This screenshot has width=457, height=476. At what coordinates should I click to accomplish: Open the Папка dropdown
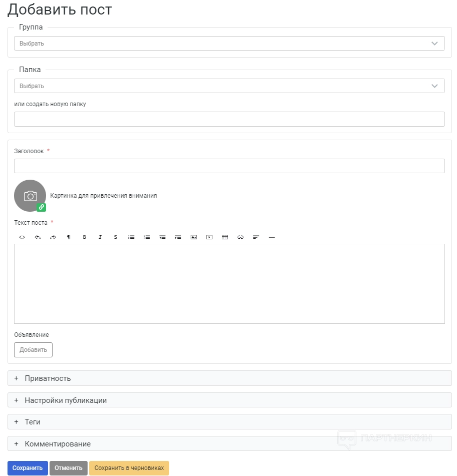[x=229, y=86]
